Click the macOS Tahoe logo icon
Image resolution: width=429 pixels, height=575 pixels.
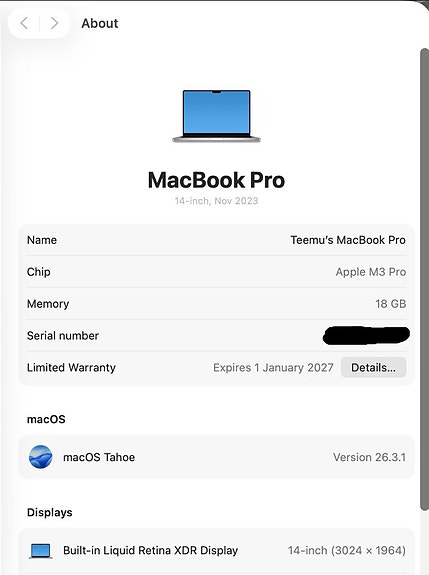coord(40,457)
